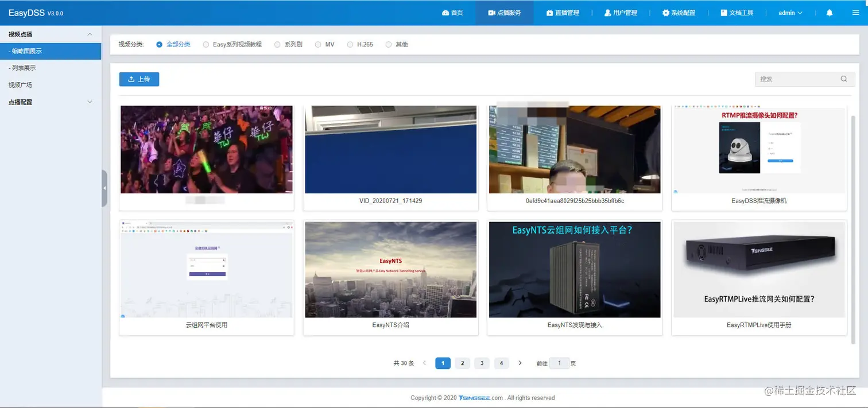Open the TSINGSEE.com footer link
The height and width of the screenshot is (408, 868).
[x=481, y=398]
